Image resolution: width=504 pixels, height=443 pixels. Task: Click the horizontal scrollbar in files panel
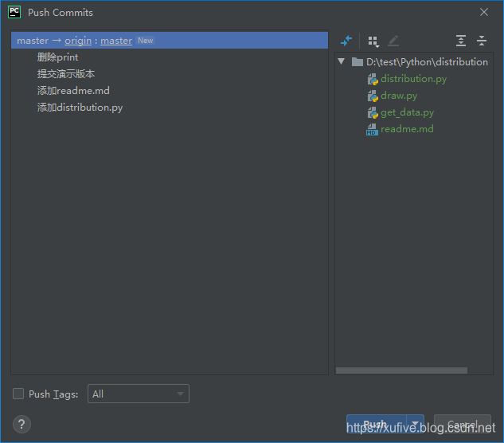click(x=401, y=370)
